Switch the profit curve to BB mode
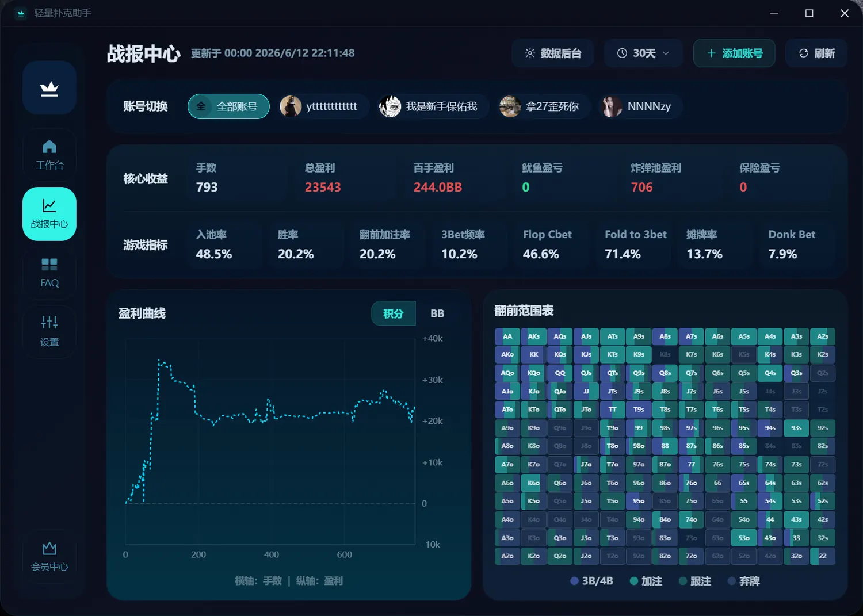Viewport: 863px width, 616px height. point(437,313)
